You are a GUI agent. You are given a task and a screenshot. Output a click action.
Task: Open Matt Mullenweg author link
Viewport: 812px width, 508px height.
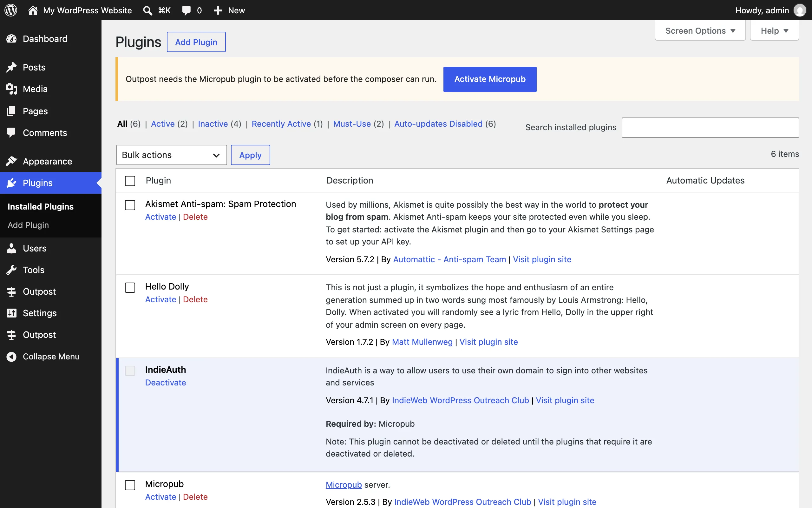coord(422,342)
